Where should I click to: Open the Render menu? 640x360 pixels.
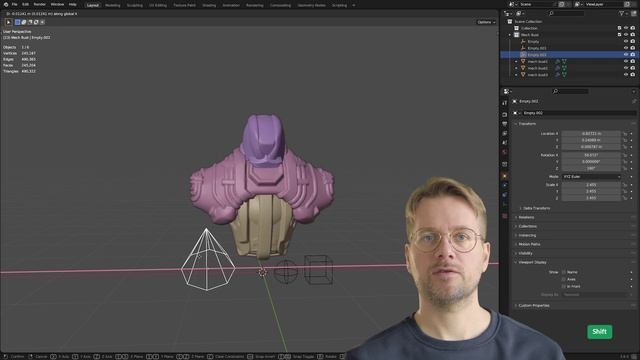(x=40, y=4)
